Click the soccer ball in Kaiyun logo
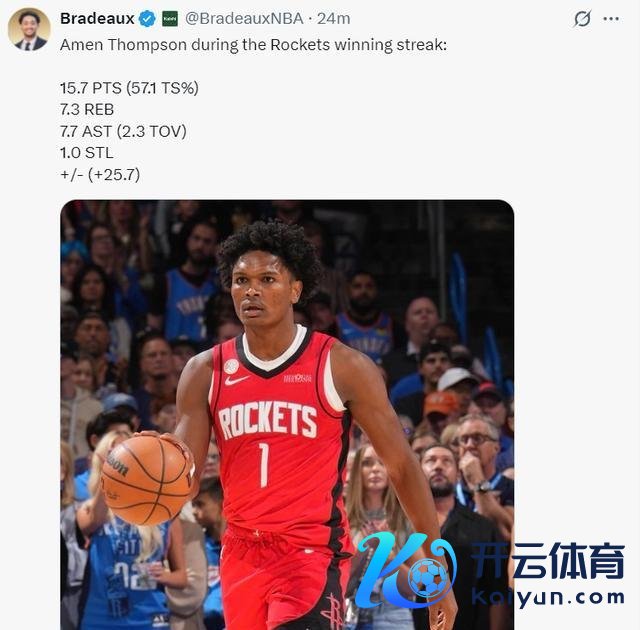Viewport: 640px width, 630px height. pos(428,577)
